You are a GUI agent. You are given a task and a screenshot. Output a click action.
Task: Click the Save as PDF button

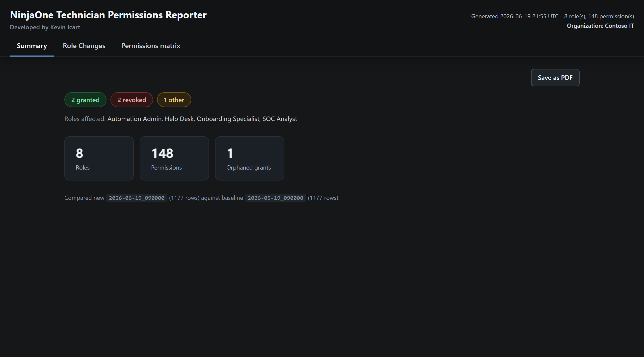tap(555, 78)
